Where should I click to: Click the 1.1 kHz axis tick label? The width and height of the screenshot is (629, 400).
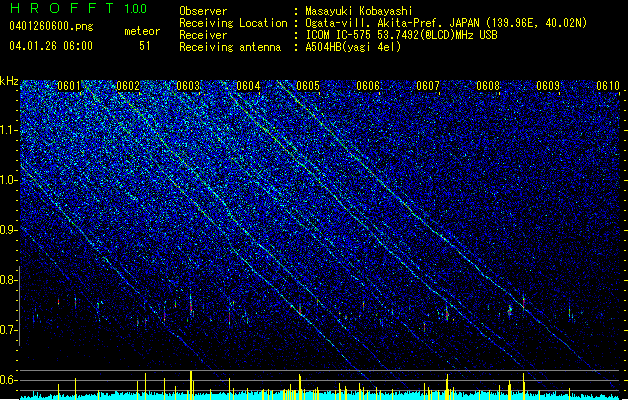9,130
